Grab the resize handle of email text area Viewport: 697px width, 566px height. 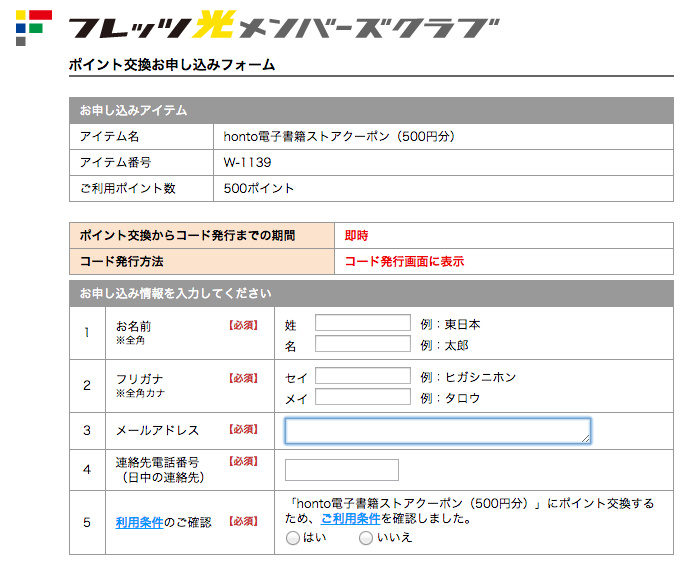(x=586, y=439)
